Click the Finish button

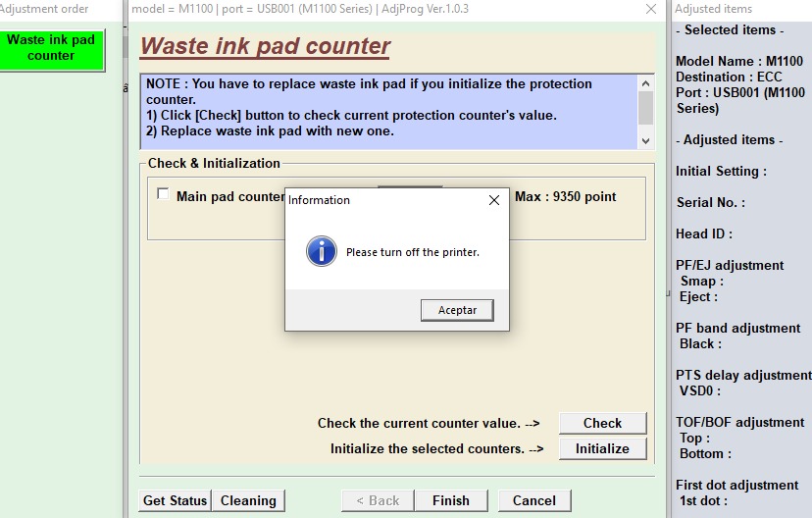(451, 500)
